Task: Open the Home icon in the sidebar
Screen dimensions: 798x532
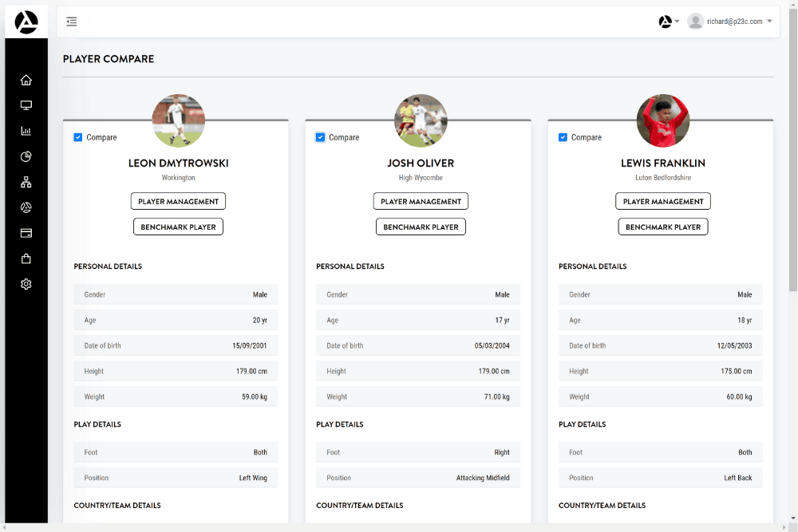Action: [26, 80]
